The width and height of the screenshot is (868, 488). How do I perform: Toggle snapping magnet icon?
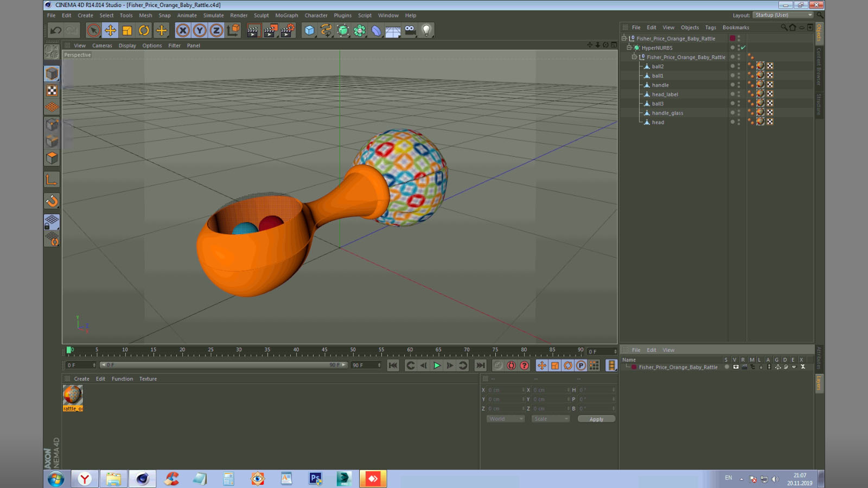pos(52,201)
